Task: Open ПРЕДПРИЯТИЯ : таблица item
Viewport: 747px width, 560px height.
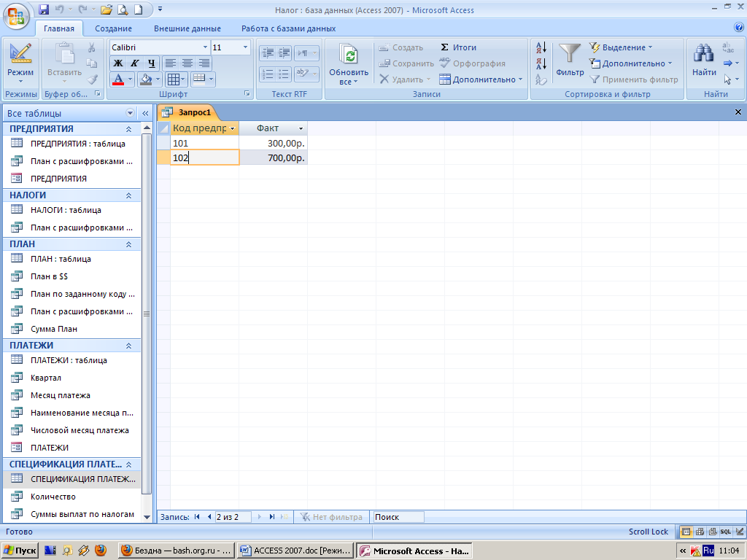Action: coord(72,144)
